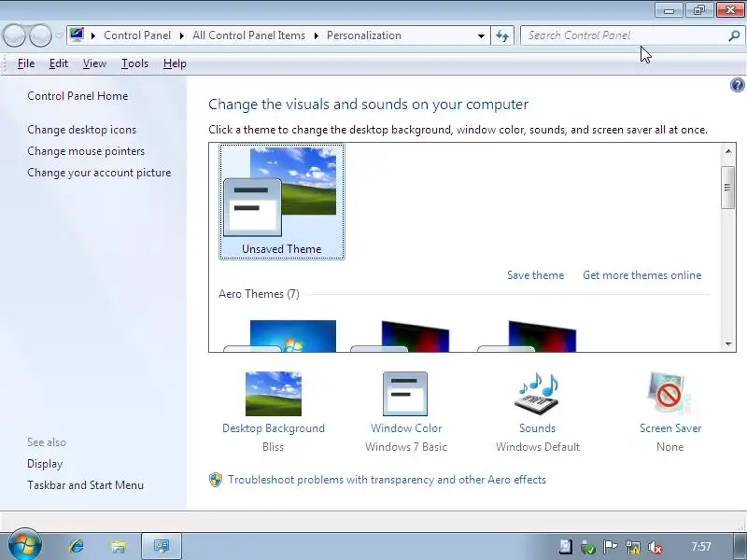The image size is (747, 560).
Task: Click the Control Panel breadcrumb
Action: (137, 35)
